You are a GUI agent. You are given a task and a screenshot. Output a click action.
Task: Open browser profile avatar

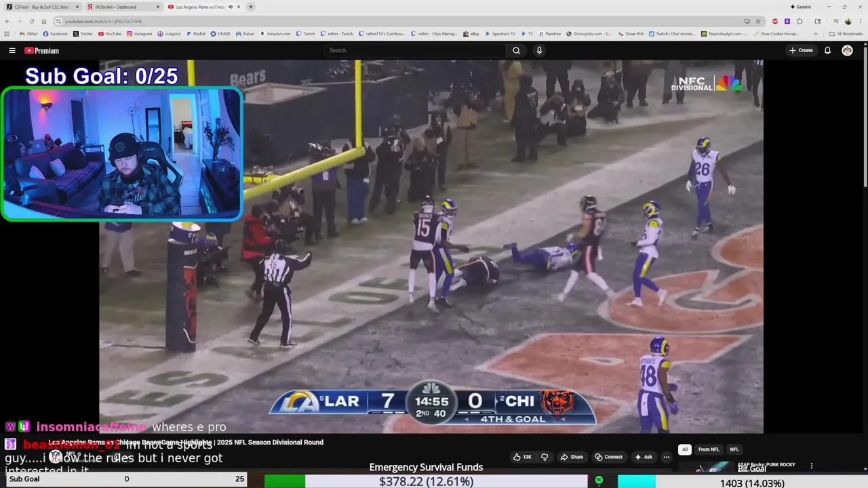848,21
